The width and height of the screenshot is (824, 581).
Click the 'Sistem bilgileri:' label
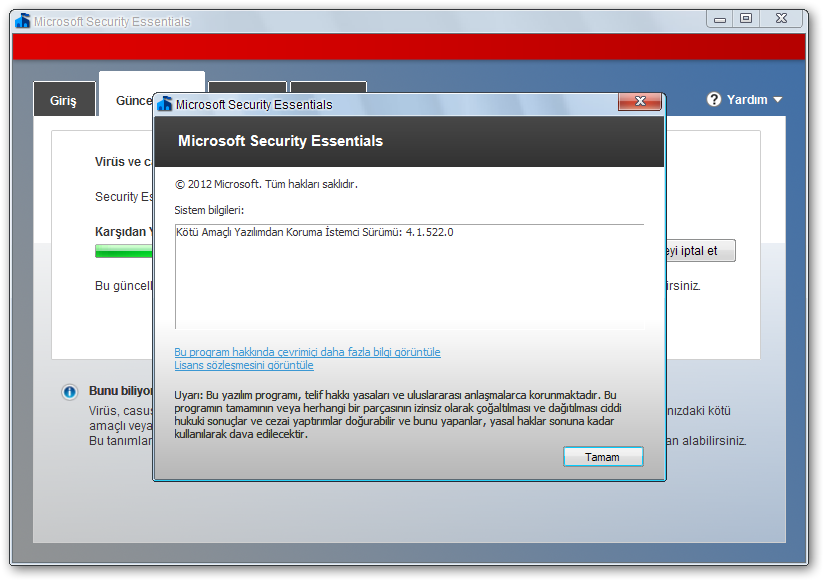click(209, 210)
